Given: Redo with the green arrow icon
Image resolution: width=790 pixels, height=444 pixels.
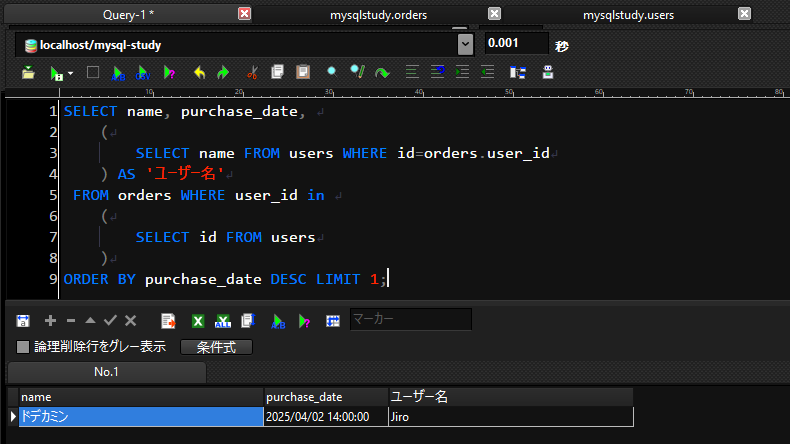Looking at the screenshot, I should tap(223, 73).
